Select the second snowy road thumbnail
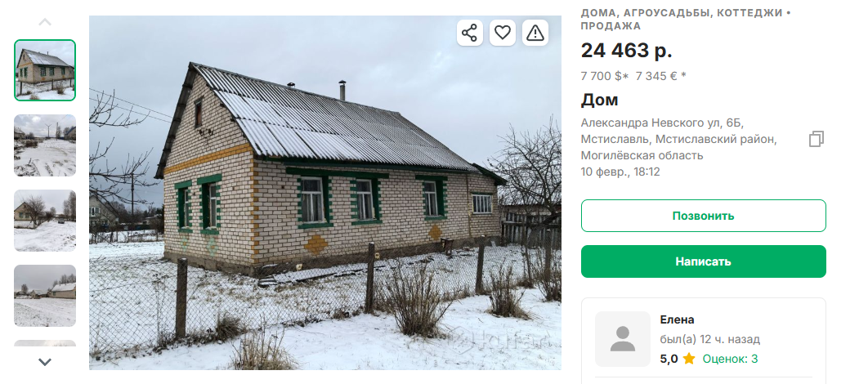Screen dimensions: 868x384 45,145
